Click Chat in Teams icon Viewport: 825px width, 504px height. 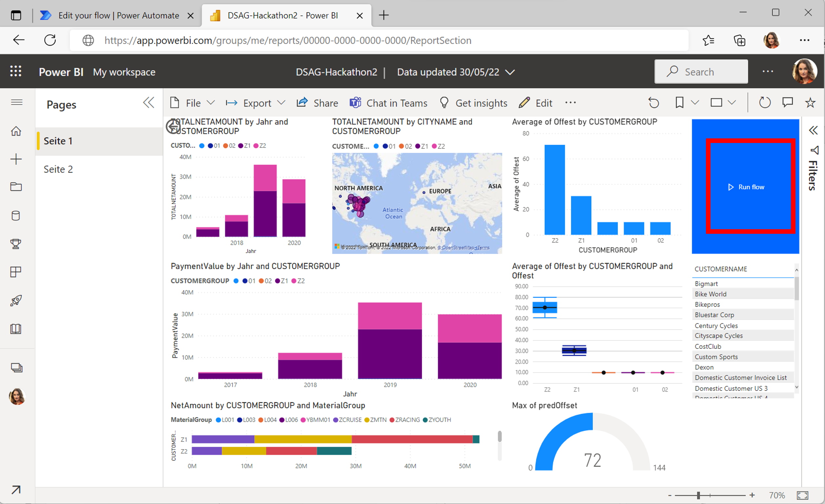pos(354,103)
